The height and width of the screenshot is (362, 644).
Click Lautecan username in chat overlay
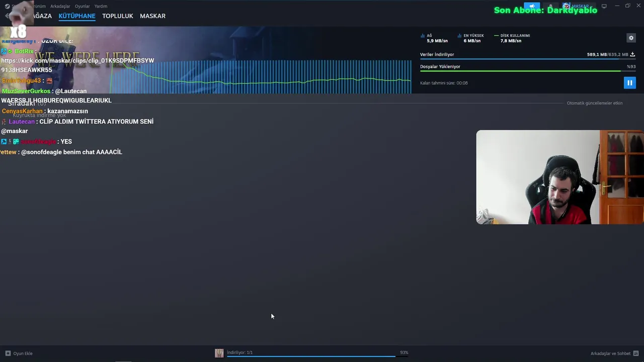[22, 122]
